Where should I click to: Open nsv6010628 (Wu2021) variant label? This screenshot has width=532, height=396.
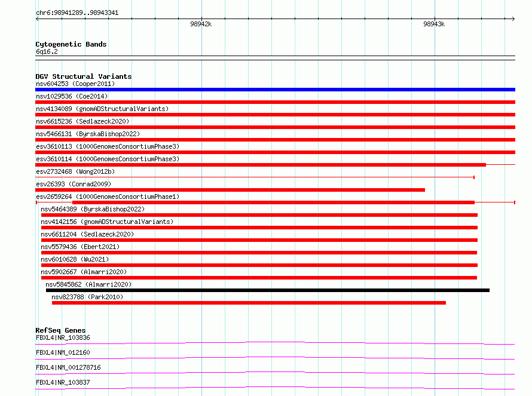click(75, 259)
